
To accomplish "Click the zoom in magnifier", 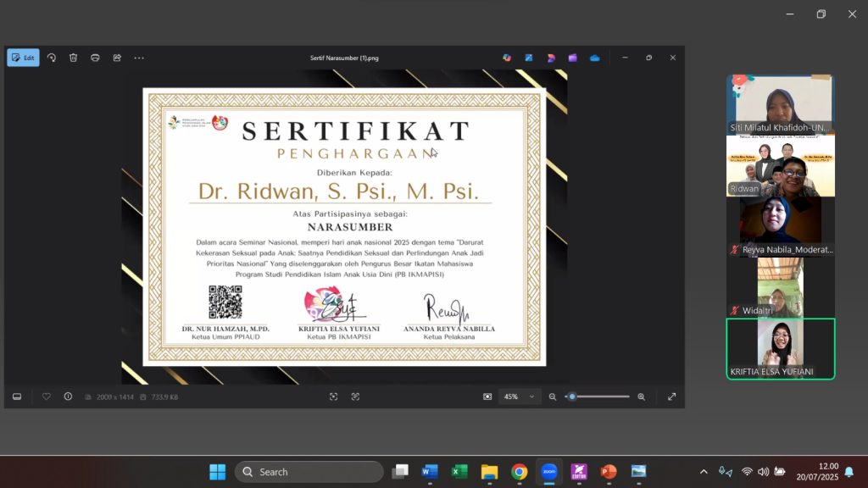I will click(x=641, y=396).
